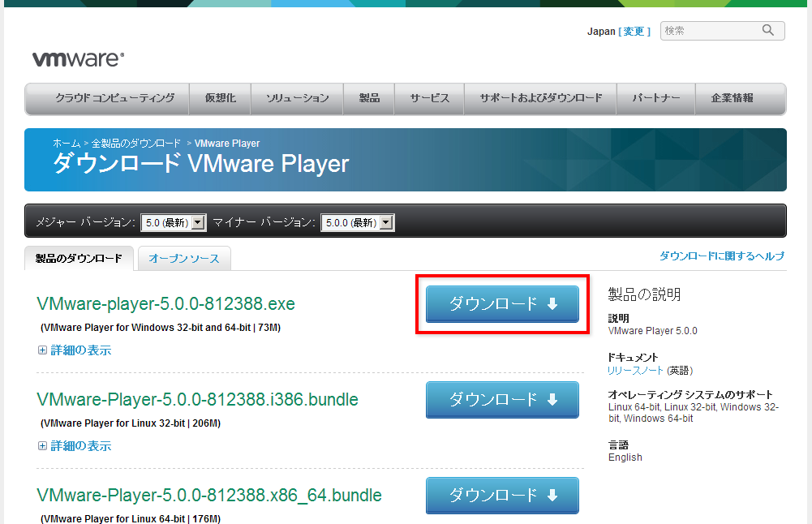The image size is (812, 524).
Task: Click the 詳細の表示 link under the exe file
Action: coord(81,350)
